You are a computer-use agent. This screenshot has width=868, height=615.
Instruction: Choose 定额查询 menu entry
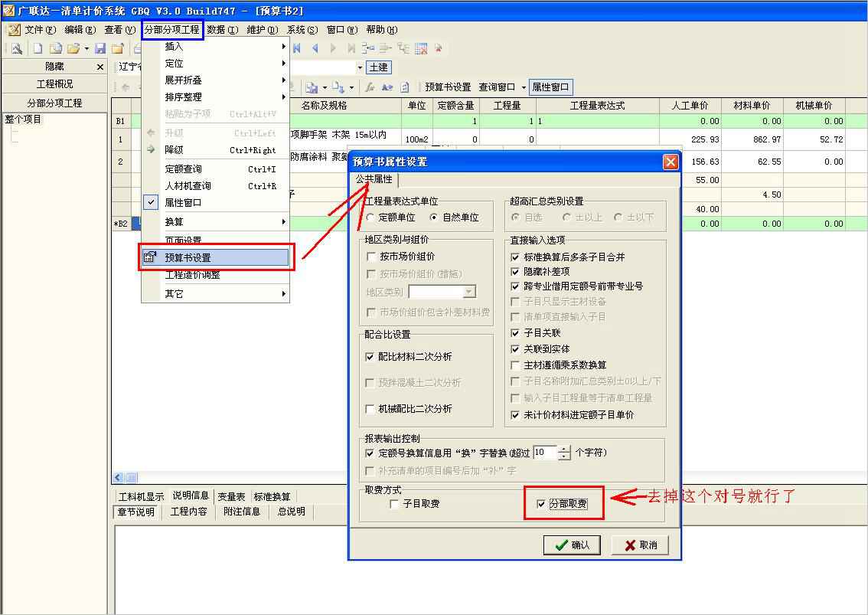tap(216, 169)
